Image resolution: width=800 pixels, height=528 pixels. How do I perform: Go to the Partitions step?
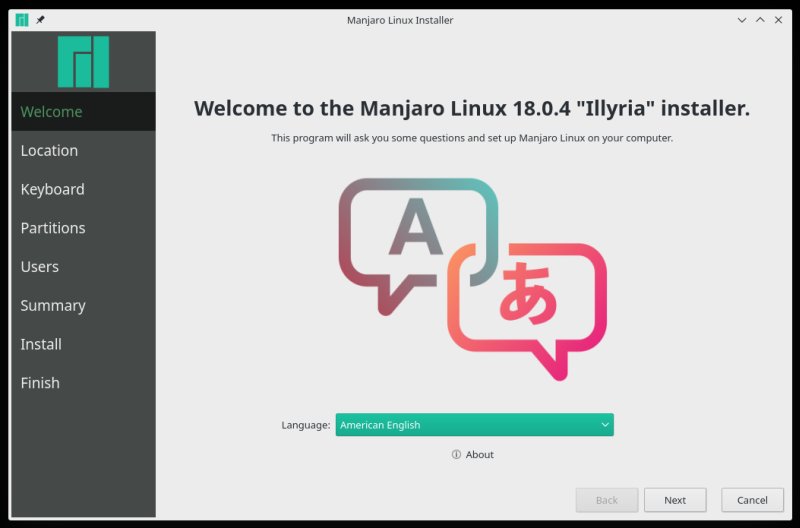(x=83, y=228)
